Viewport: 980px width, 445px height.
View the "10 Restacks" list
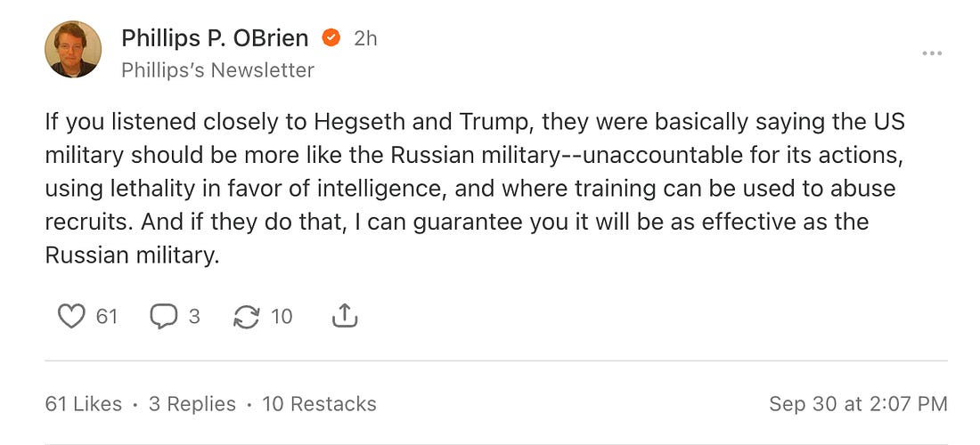click(319, 403)
